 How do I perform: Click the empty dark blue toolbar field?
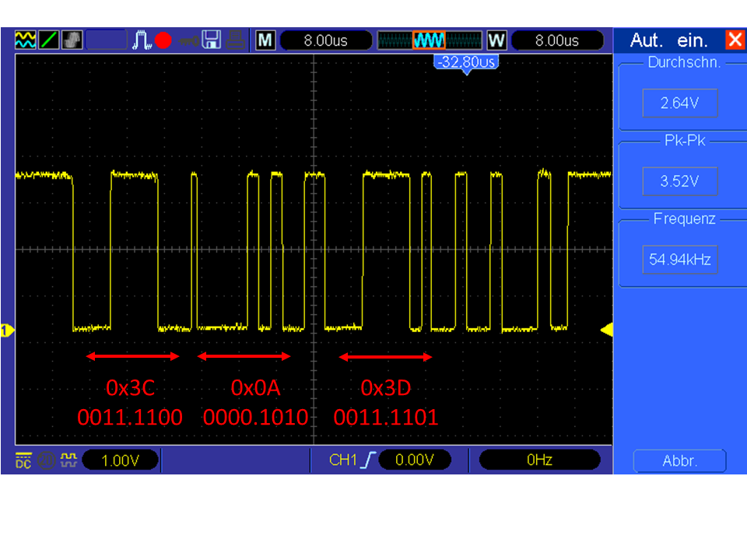click(107, 40)
